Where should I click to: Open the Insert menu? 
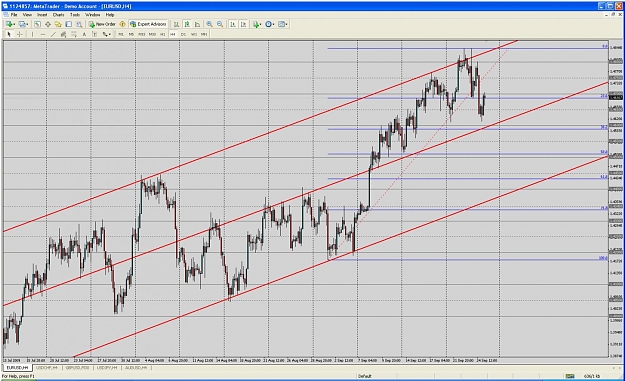coord(42,15)
